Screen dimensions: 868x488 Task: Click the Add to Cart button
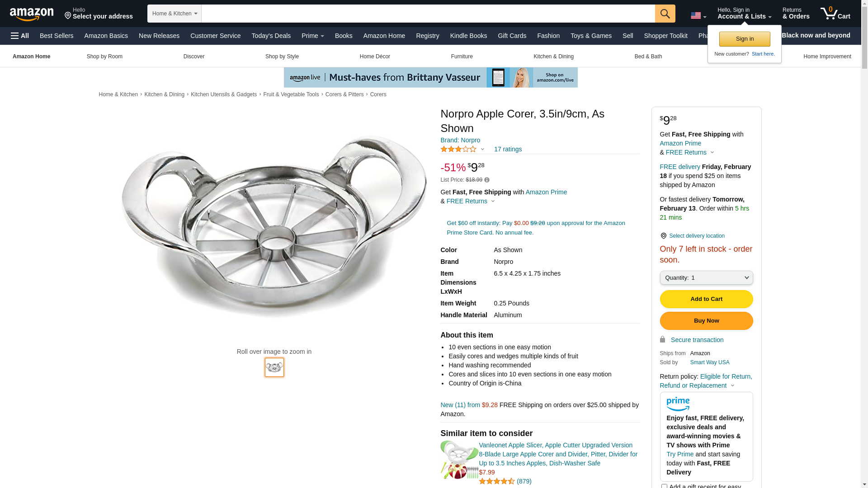click(x=706, y=299)
